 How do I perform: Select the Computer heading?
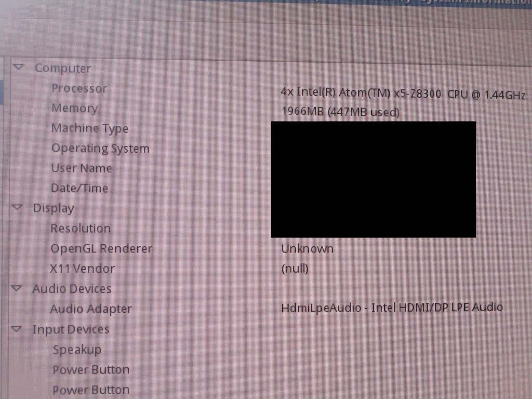pyautogui.click(x=63, y=68)
